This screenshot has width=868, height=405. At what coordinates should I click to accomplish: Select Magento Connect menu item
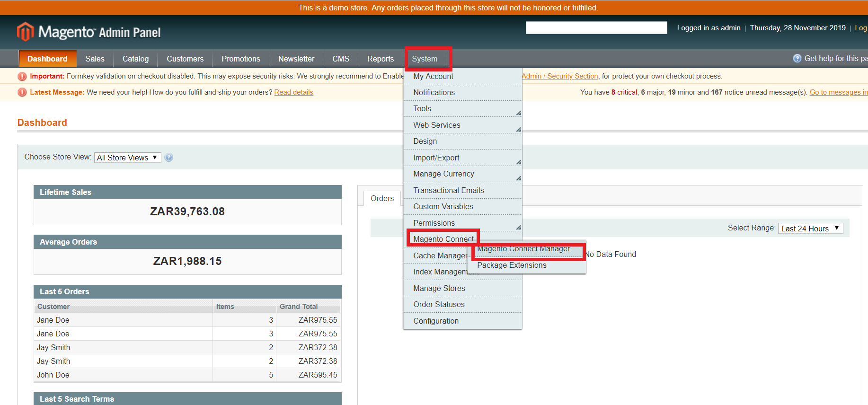(443, 239)
